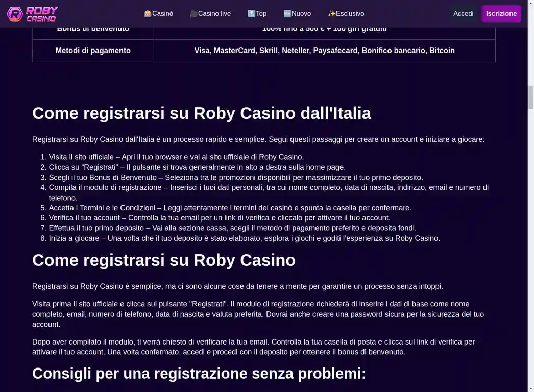Click the Bitcoin text in payment methods
Viewport: 534px width, 392px height.
click(442, 51)
